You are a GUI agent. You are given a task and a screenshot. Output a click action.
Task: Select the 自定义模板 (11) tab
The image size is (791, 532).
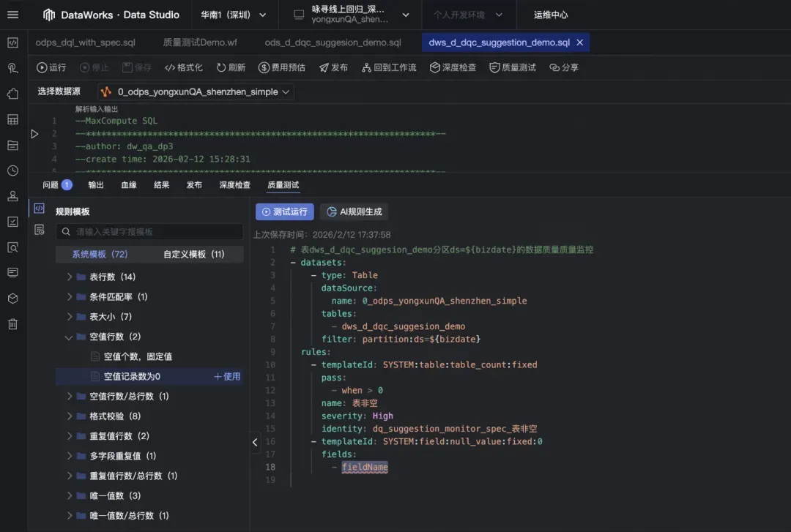(193, 254)
